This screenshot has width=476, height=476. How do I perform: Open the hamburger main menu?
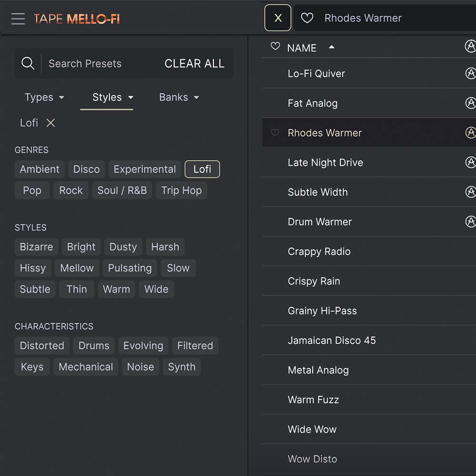pos(18,19)
